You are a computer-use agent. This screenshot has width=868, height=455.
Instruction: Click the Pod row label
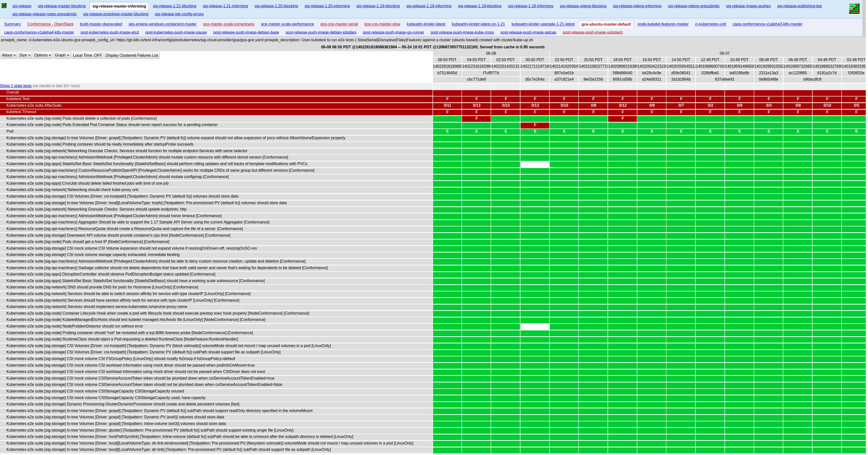pyautogui.click(x=216, y=131)
